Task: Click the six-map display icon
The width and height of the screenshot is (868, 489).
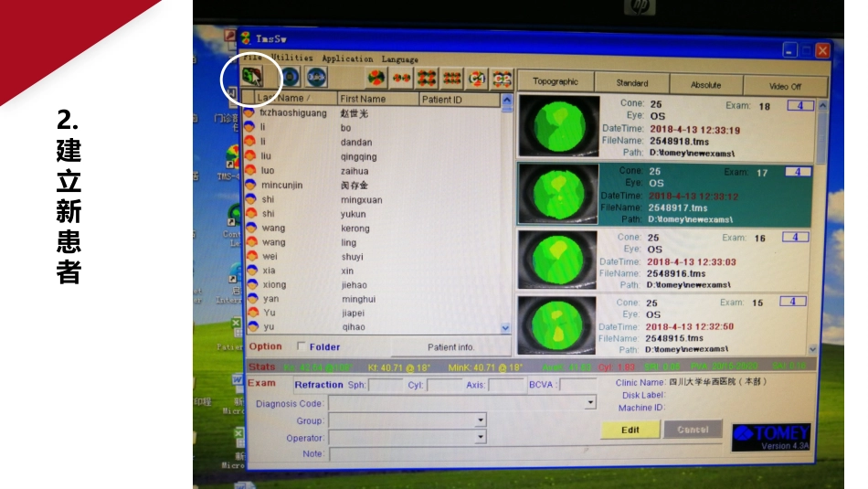Action: [450, 79]
